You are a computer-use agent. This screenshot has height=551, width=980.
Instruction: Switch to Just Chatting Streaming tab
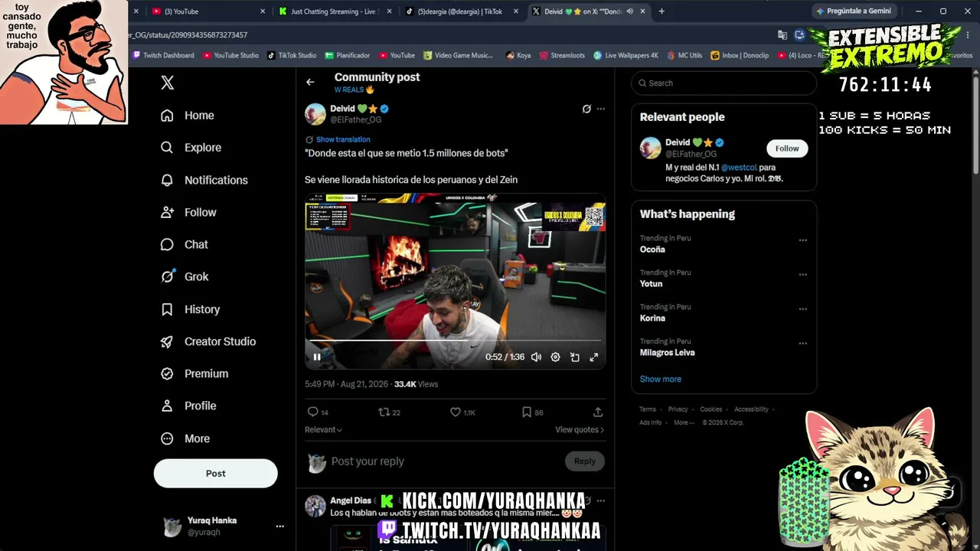(335, 11)
